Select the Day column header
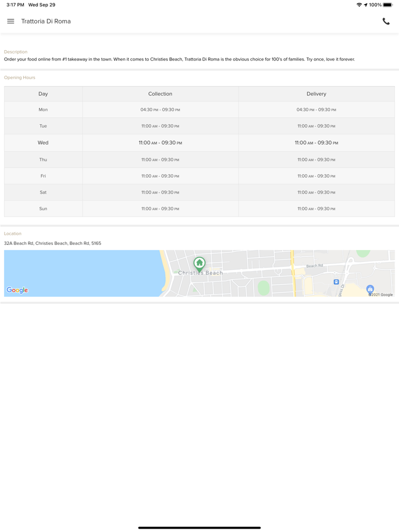The width and height of the screenshot is (399, 532). point(43,94)
